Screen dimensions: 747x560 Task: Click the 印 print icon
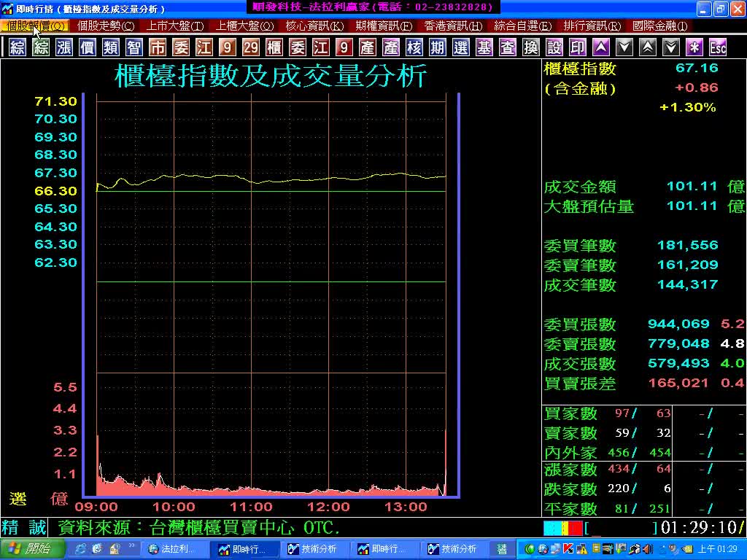coord(577,48)
